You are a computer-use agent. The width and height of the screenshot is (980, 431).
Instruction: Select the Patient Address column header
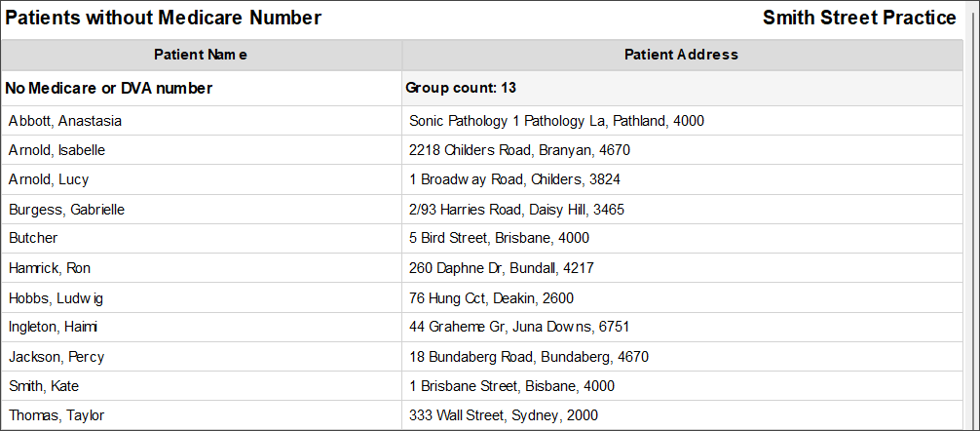coord(682,55)
